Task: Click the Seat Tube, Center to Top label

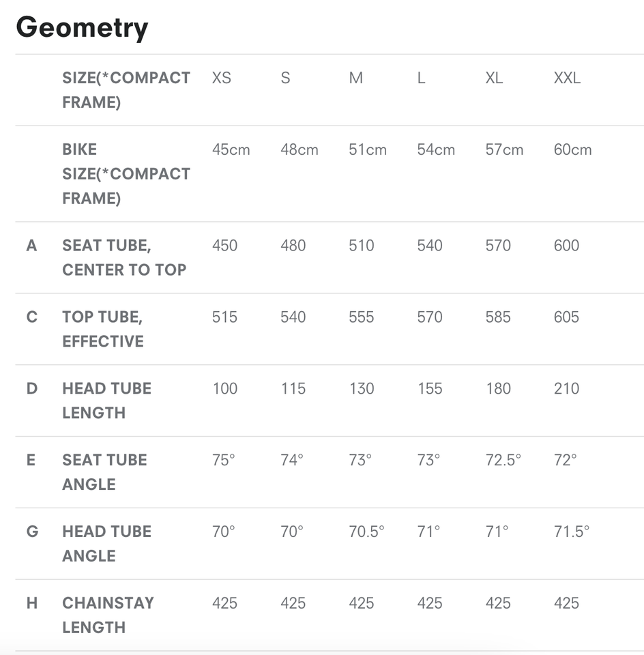Action: [x=124, y=257]
